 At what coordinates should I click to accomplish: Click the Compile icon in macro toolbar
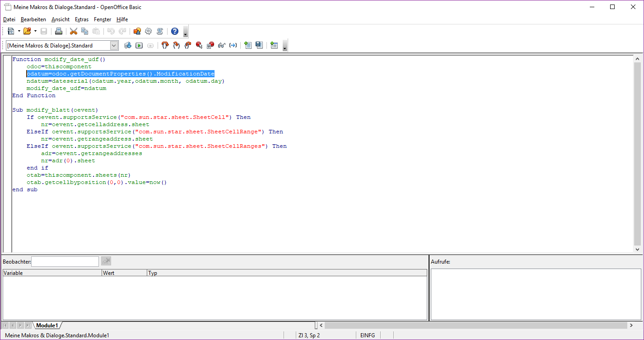[128, 45]
